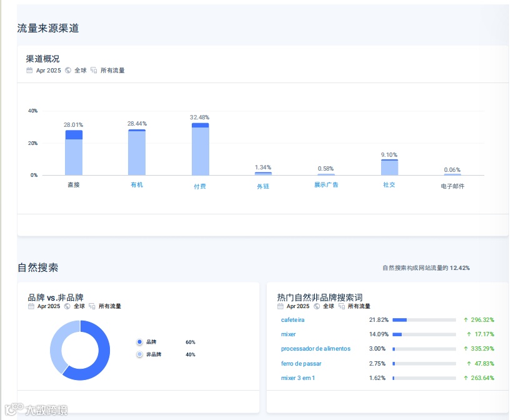Click device icon beside 所有流量 in 渠道概况
Screen dimensions: 516x420
(94, 70)
